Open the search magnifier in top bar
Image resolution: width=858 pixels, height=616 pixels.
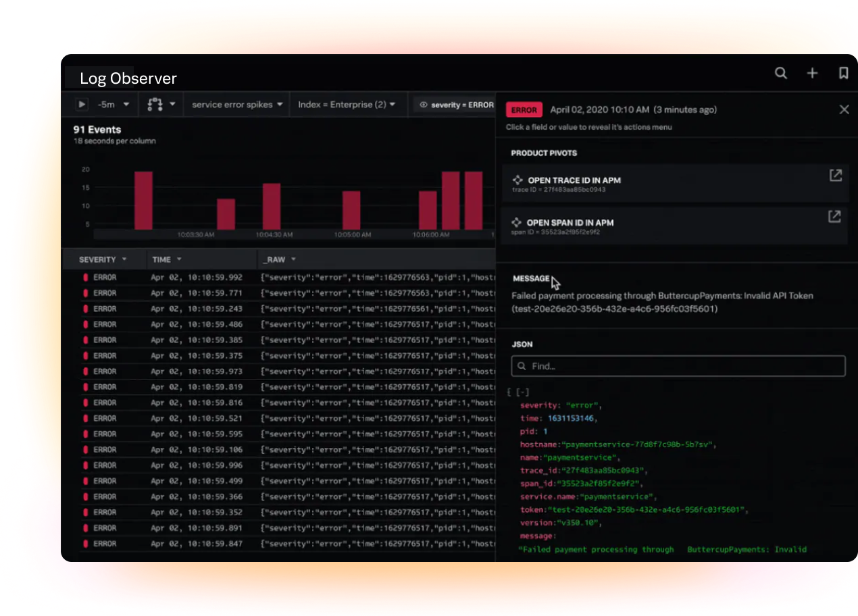click(x=781, y=73)
